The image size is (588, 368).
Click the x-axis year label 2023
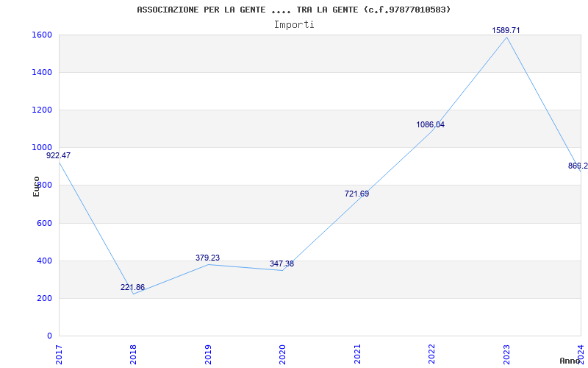tap(506, 354)
